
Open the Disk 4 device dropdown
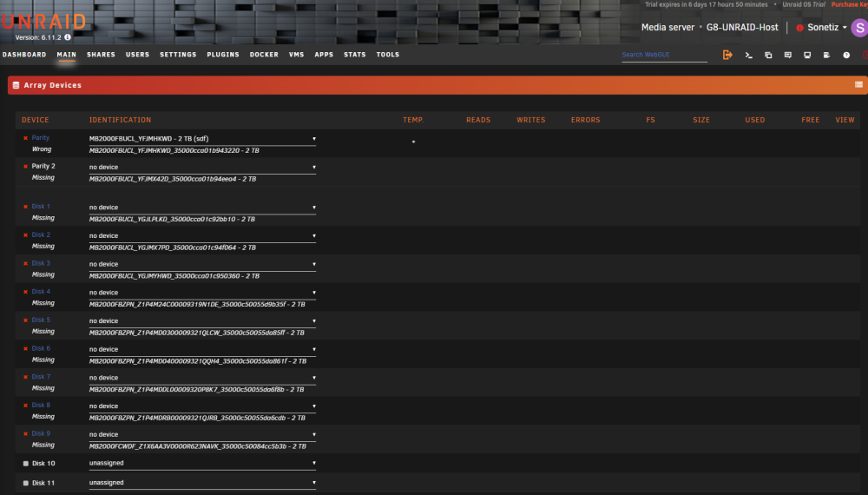point(202,293)
